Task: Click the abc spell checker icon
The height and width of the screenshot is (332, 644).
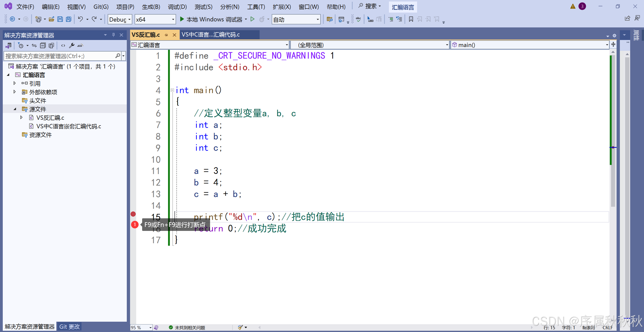Action: coord(358,19)
